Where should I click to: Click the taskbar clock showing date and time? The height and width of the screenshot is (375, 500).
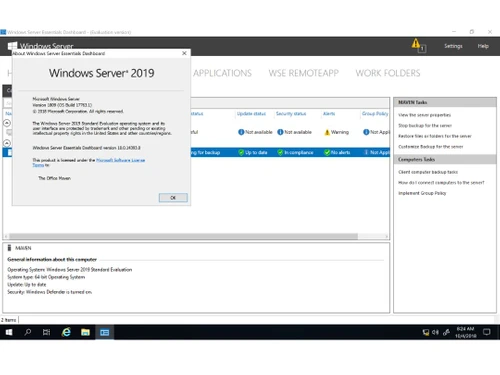pos(465,332)
